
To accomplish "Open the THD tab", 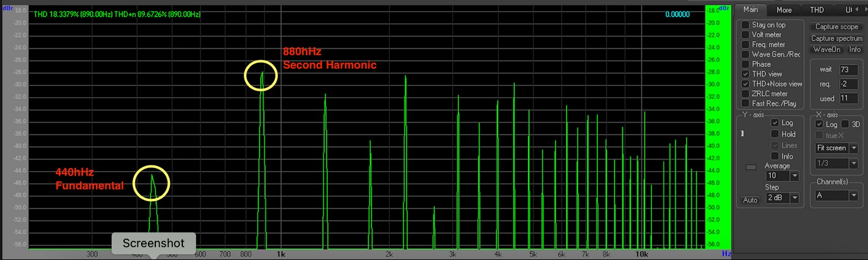I will point(816,10).
